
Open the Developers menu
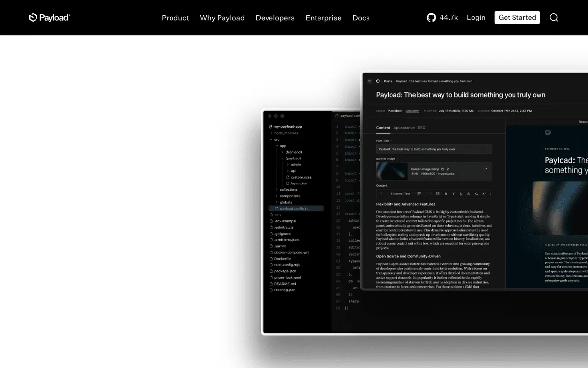point(275,18)
